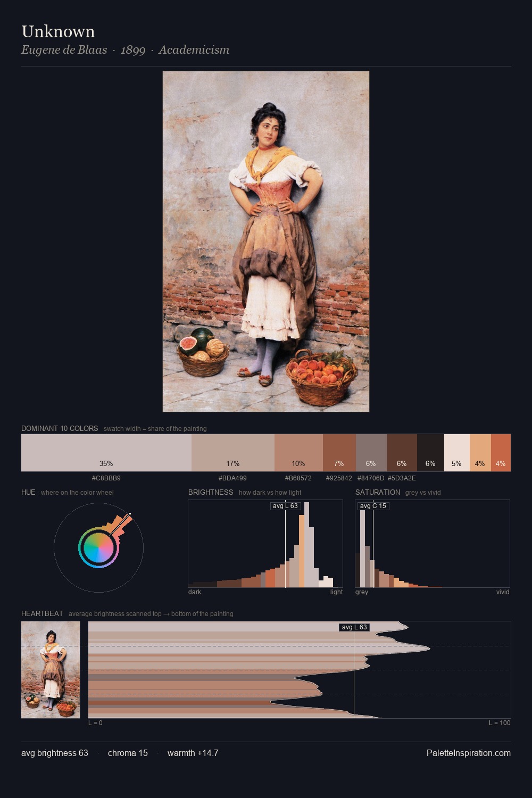
Task: Click the 'light' axis label under Brightness
Action: 336,592
